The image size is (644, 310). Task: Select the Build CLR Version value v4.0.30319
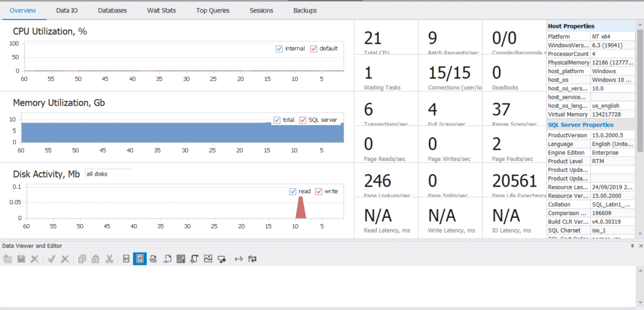(613, 222)
